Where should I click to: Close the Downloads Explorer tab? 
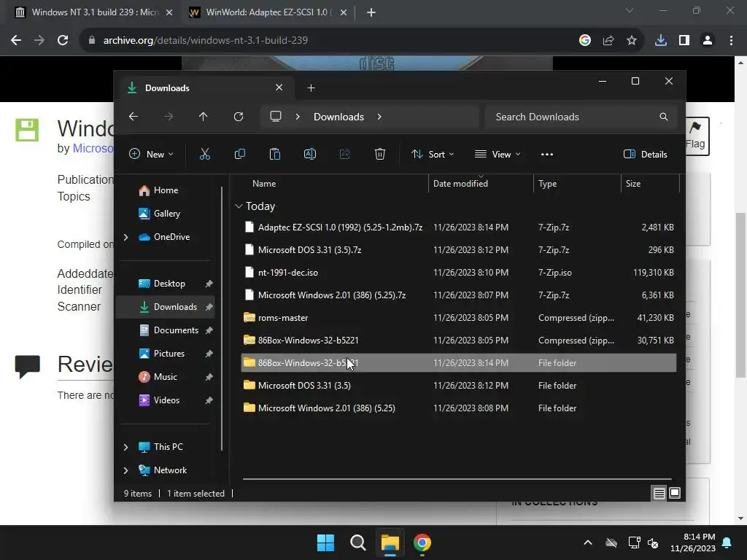[279, 87]
